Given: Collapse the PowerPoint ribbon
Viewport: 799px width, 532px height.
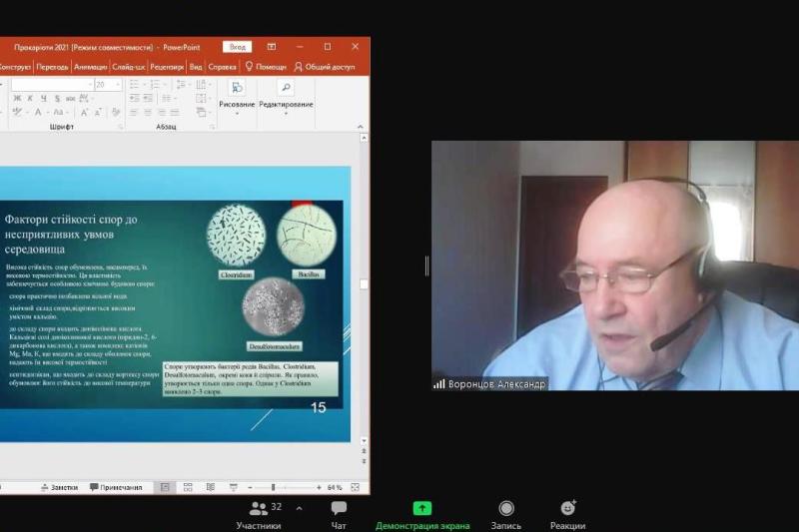Looking at the screenshot, I should point(361,127).
